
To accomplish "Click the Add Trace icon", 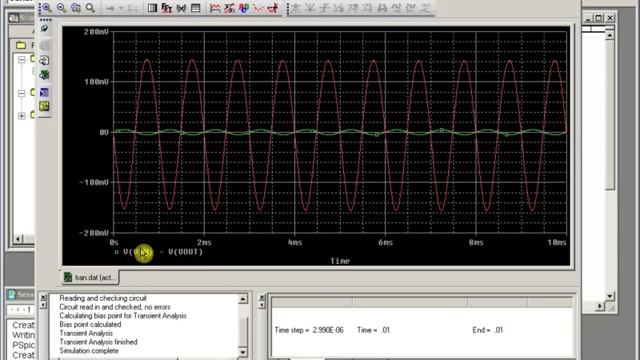I will [215, 8].
